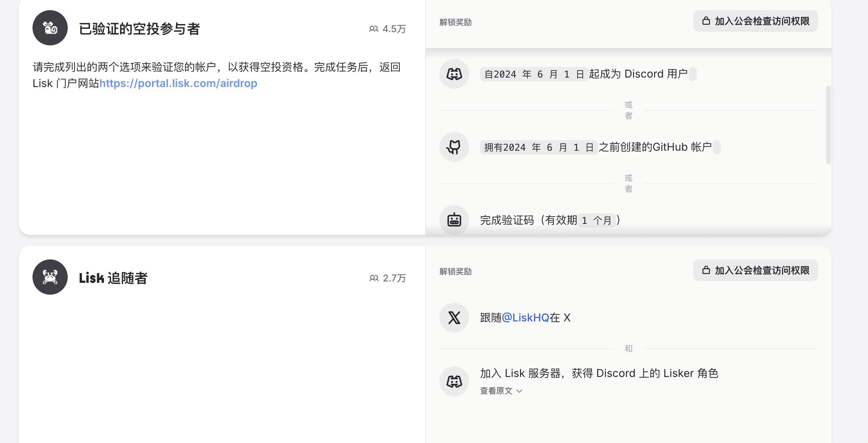This screenshot has width=868, height=443.
Task: Click the Discord icon beside 2024 user requirement
Action: [x=454, y=74]
